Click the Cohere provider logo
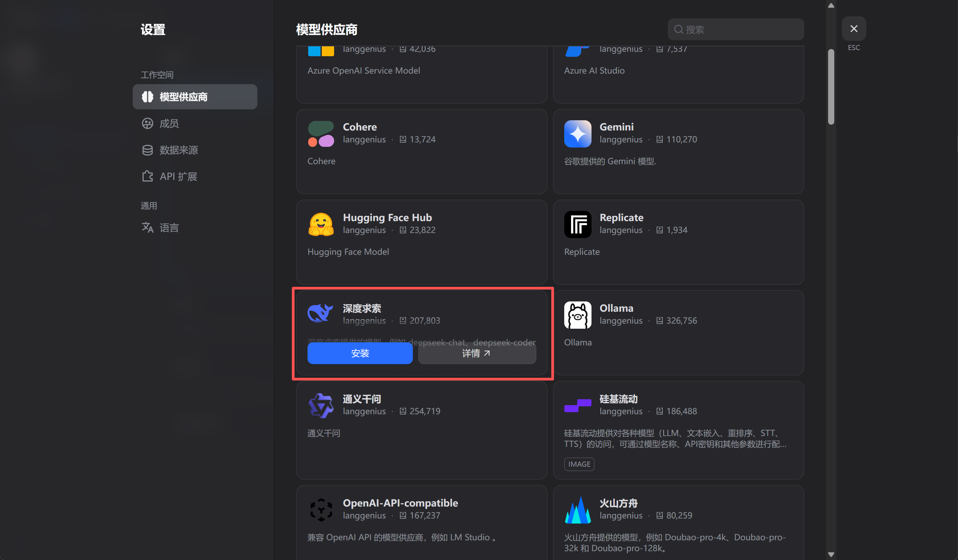Image resolution: width=958 pixels, height=560 pixels. [321, 134]
